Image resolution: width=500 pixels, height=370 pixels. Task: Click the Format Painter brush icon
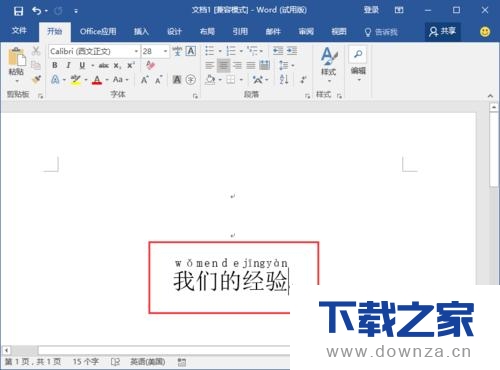36,79
